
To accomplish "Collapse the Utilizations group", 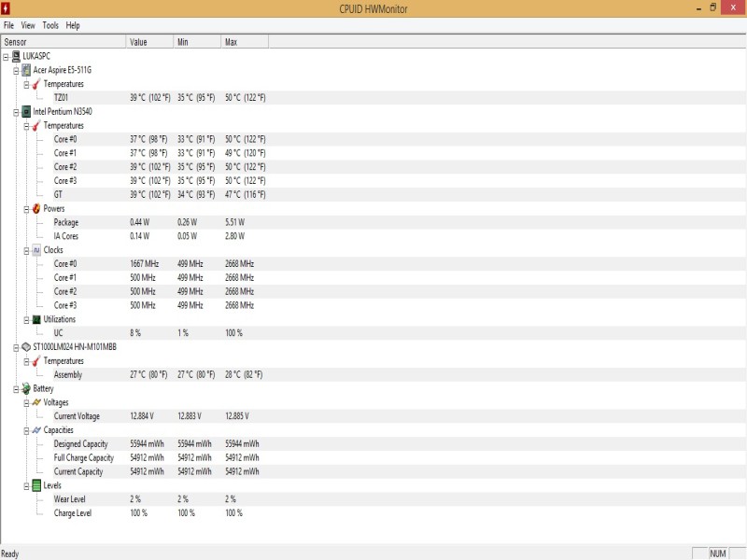I will click(x=27, y=320).
